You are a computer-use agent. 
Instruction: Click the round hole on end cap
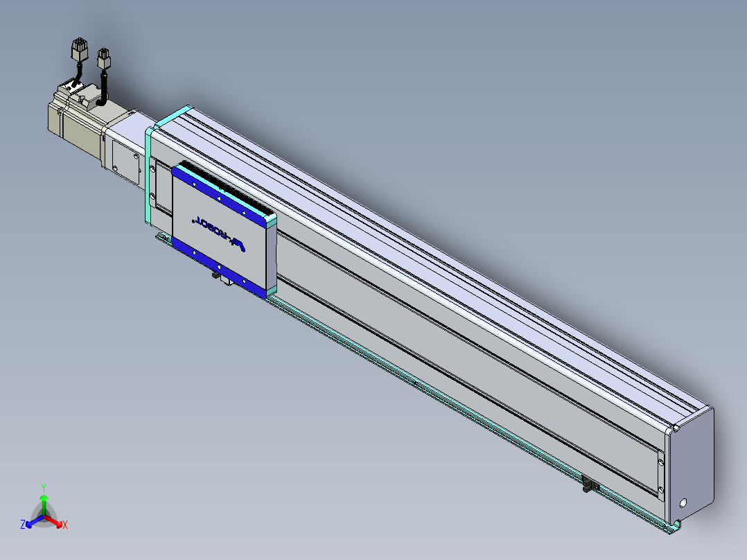coord(683,503)
